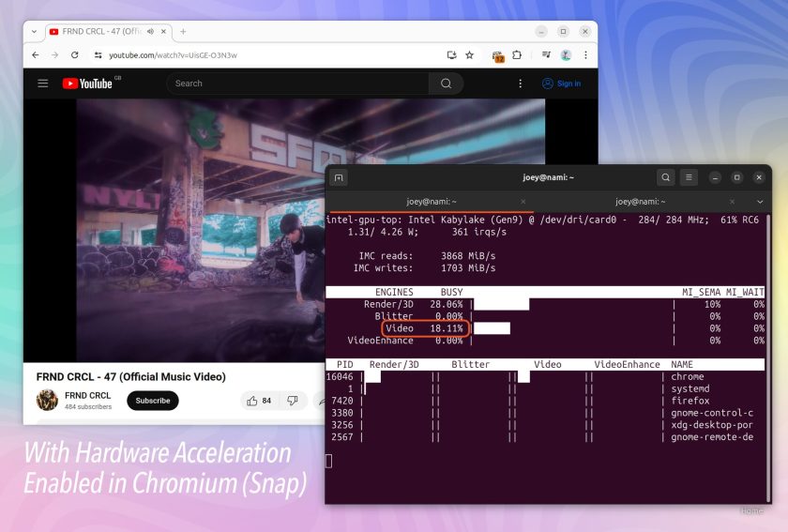Open a new Chrome tab with plus button

pyautogui.click(x=183, y=32)
